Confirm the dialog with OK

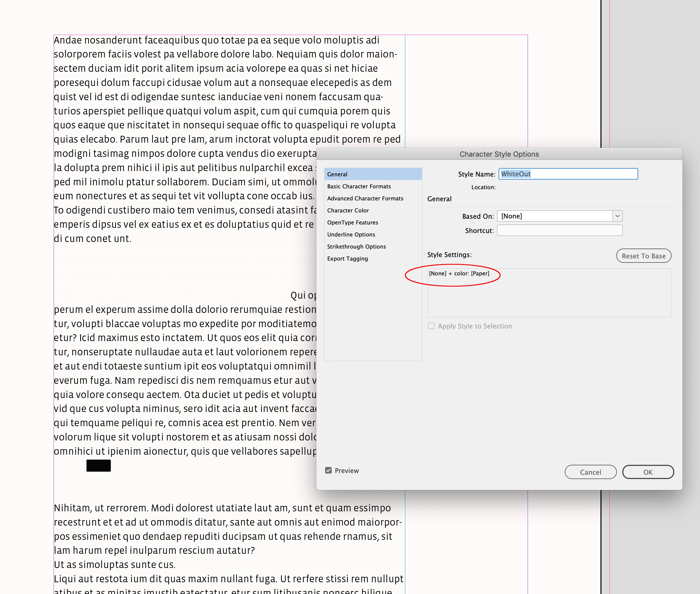click(x=648, y=472)
